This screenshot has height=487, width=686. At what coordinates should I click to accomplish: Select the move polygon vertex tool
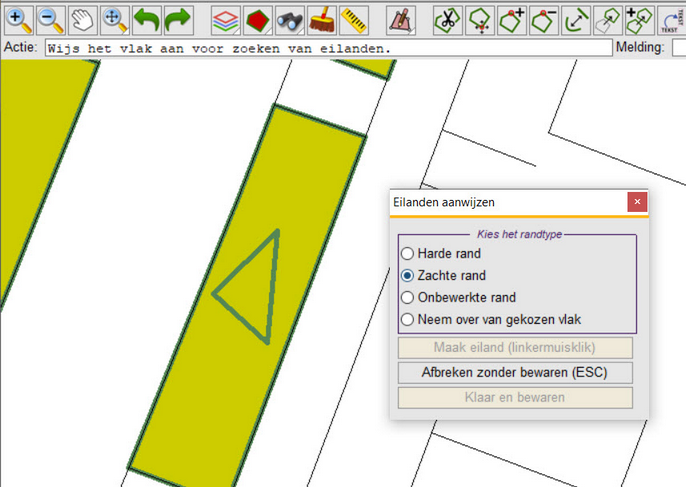pos(480,20)
